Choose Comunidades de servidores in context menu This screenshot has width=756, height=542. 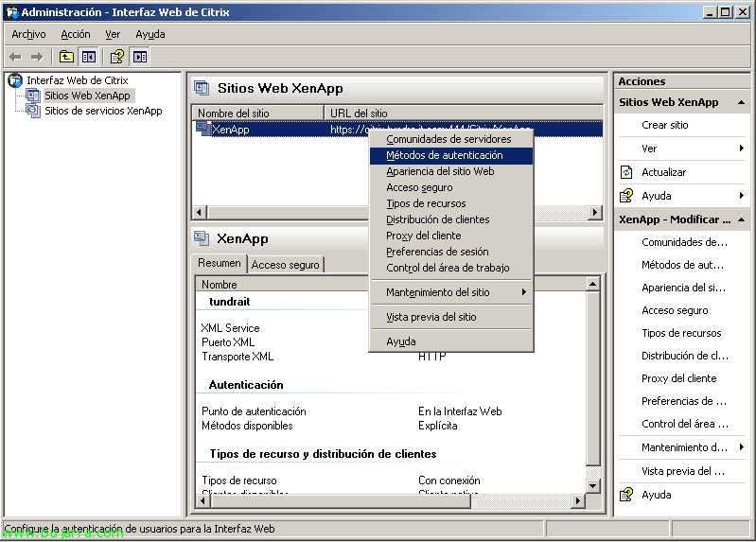(x=451, y=139)
